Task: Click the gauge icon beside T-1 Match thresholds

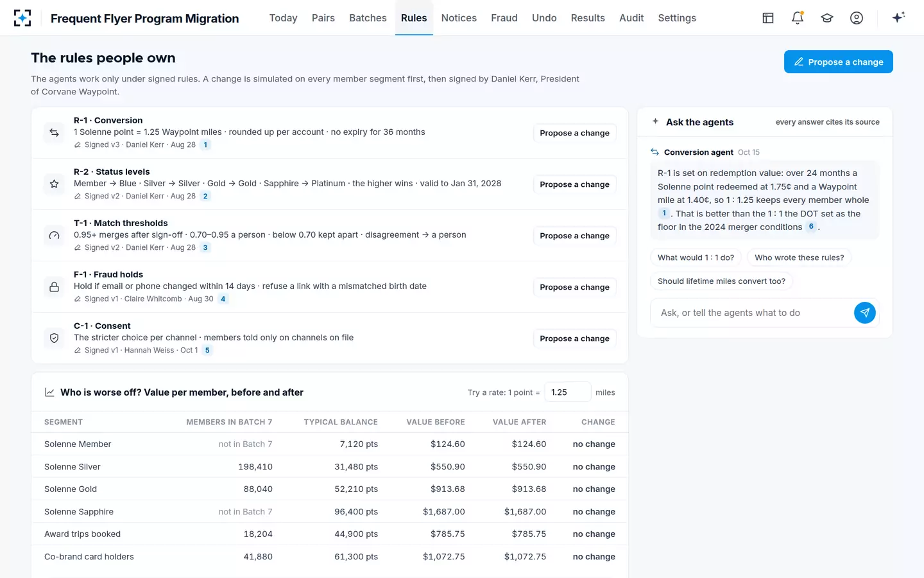Action: (x=55, y=236)
